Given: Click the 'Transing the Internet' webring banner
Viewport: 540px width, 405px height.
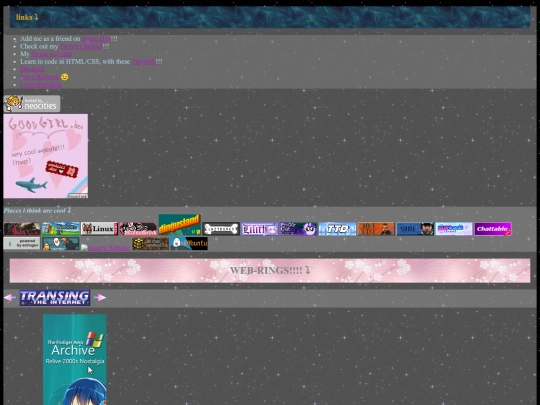Looking at the screenshot, I should click(55, 298).
